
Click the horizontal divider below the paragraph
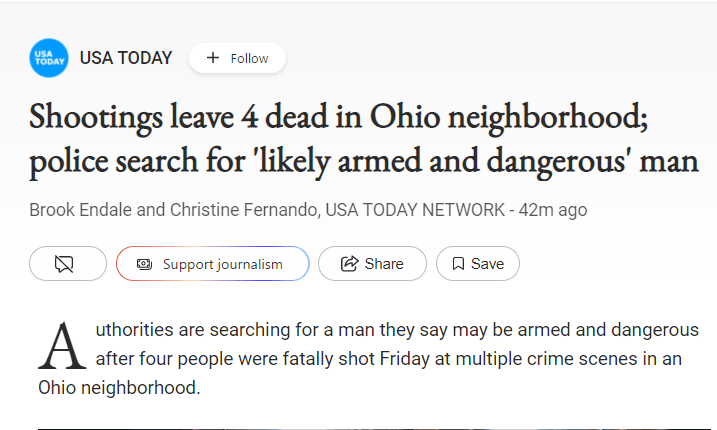click(358, 428)
